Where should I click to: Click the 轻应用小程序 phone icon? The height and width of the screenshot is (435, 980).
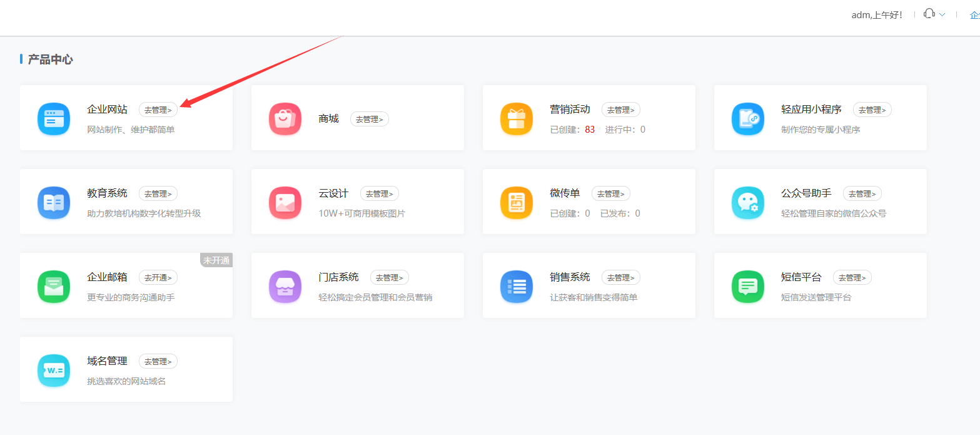pos(748,119)
